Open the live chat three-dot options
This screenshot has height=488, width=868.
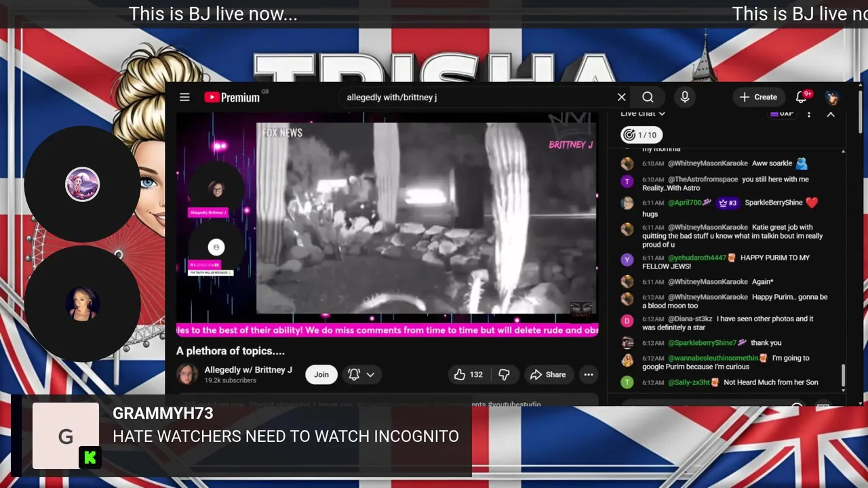808,114
